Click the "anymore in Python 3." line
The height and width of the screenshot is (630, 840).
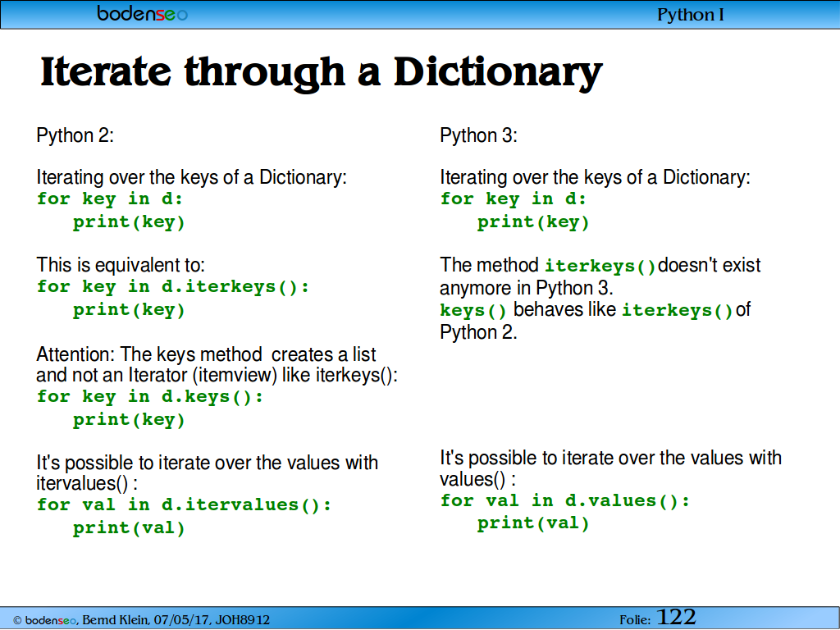(527, 288)
